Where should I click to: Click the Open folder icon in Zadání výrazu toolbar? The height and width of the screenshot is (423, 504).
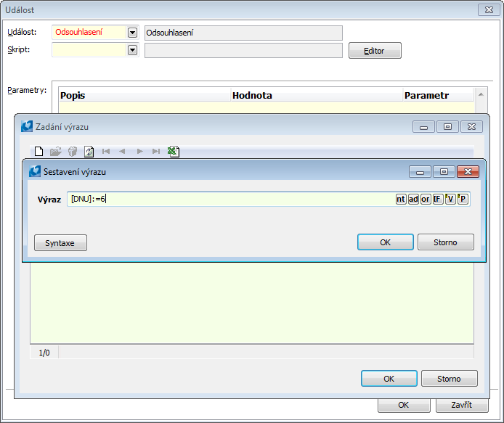[56, 151]
